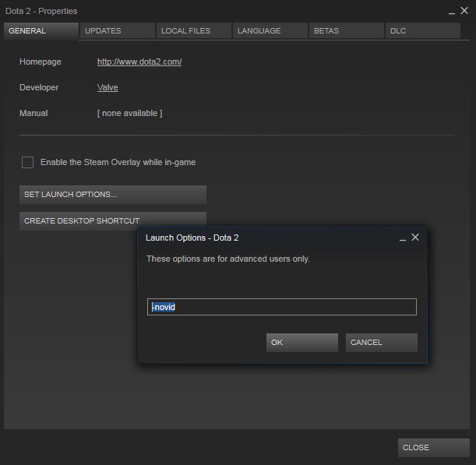Click the Set Launch Options button
476x465 pixels.
[x=113, y=195]
